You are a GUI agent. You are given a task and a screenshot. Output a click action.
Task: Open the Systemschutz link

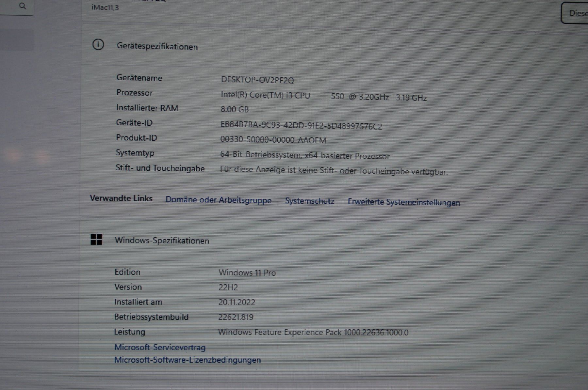[x=310, y=201]
